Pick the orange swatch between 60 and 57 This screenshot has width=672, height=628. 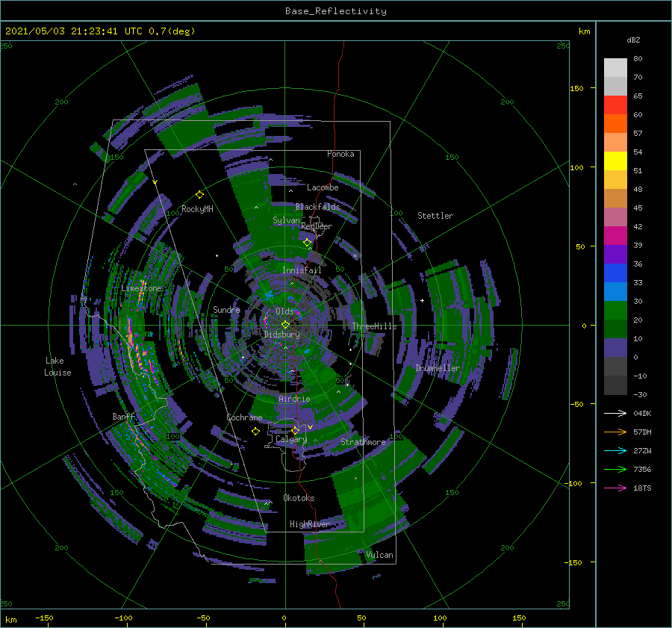point(615,123)
